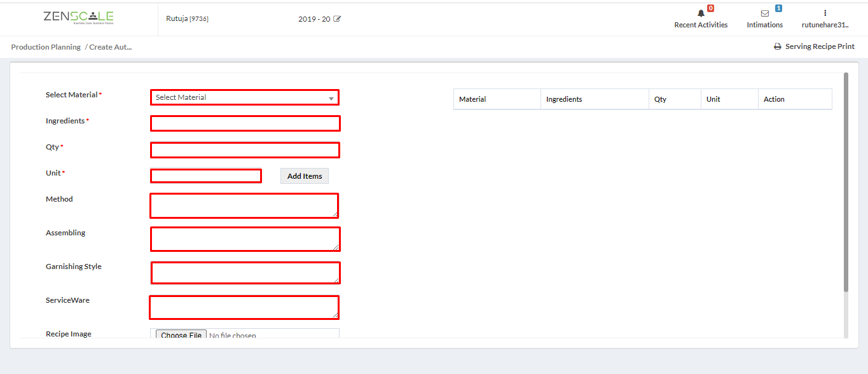Click the edit icon beside 2019 - 20
The image size is (868, 374).
(337, 19)
